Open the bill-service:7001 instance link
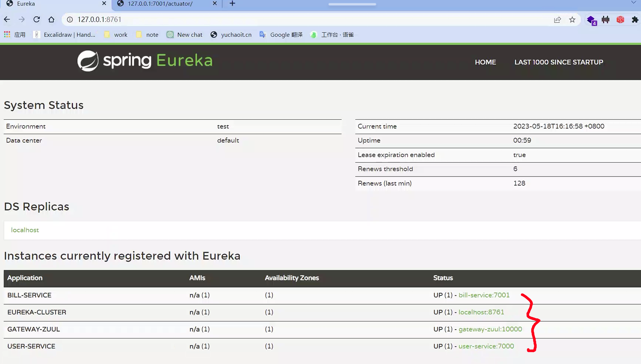 (484, 295)
